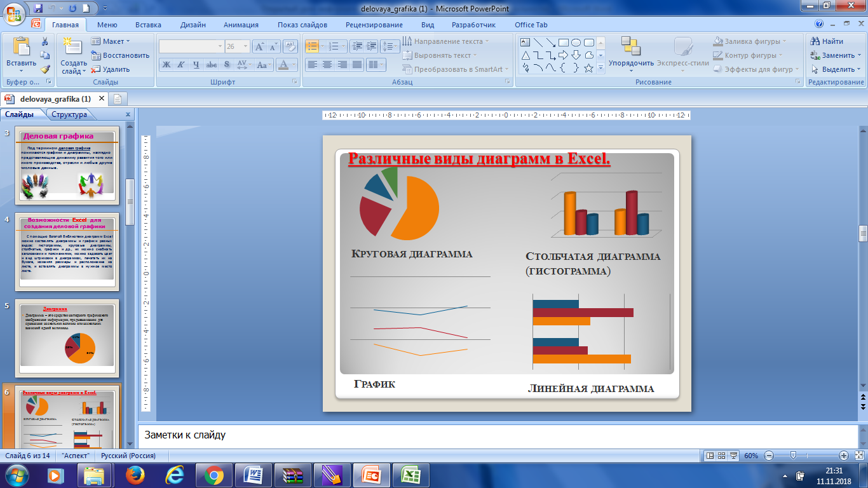Open Упорядочить arrange dropdown
The width and height of the screenshot is (868, 488).
coord(632,53)
